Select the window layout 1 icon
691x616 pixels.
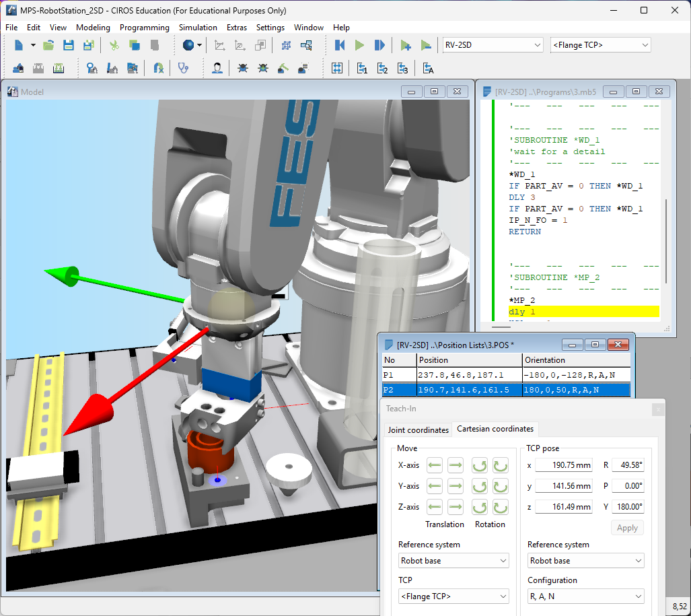[x=362, y=69]
